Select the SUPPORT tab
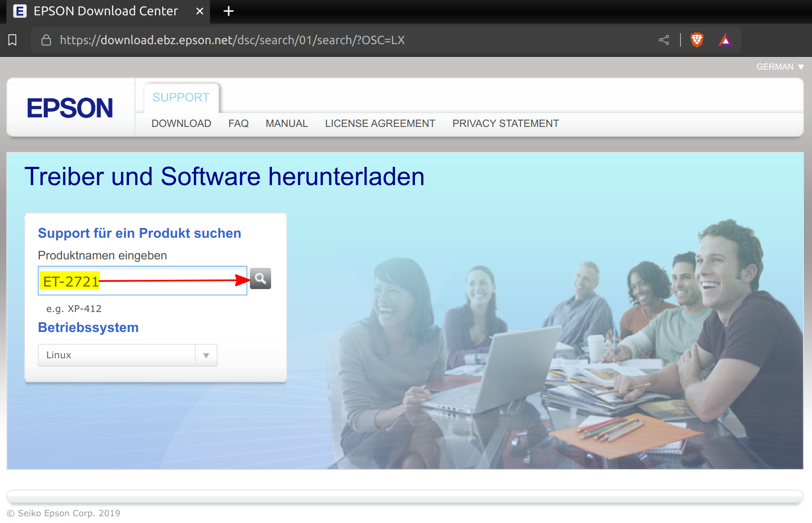 (x=181, y=97)
